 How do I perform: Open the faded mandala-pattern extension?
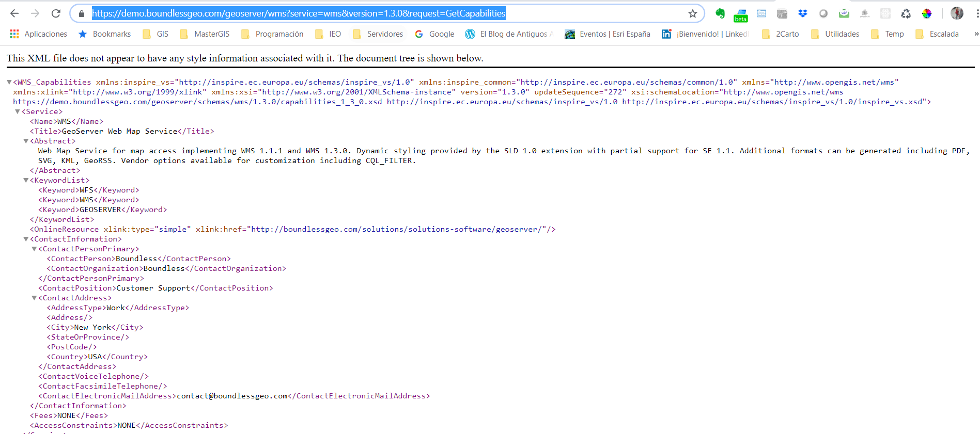pyautogui.click(x=885, y=13)
